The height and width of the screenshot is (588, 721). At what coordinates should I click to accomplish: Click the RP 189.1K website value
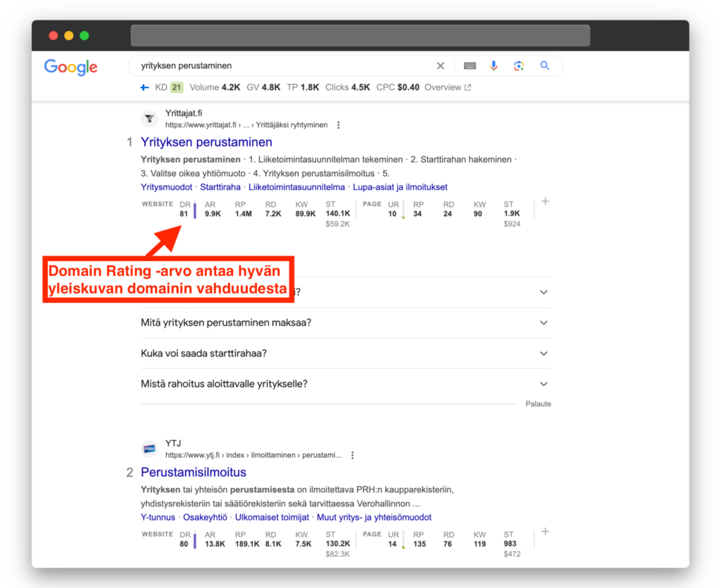click(x=247, y=544)
